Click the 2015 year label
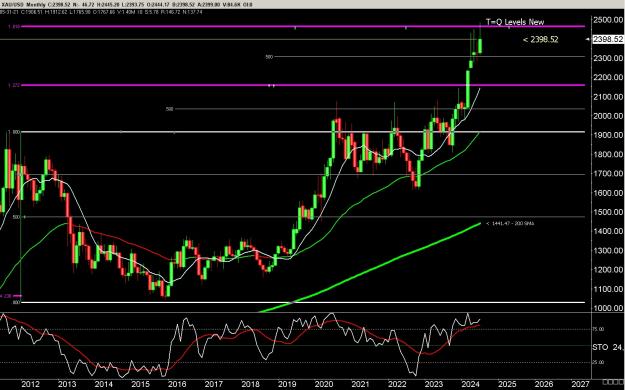 point(140,384)
